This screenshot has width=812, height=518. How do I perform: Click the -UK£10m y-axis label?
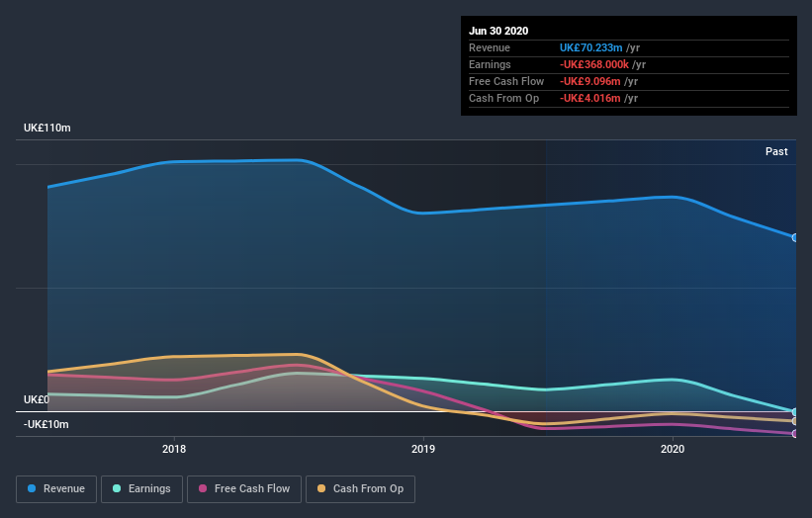[x=46, y=424]
